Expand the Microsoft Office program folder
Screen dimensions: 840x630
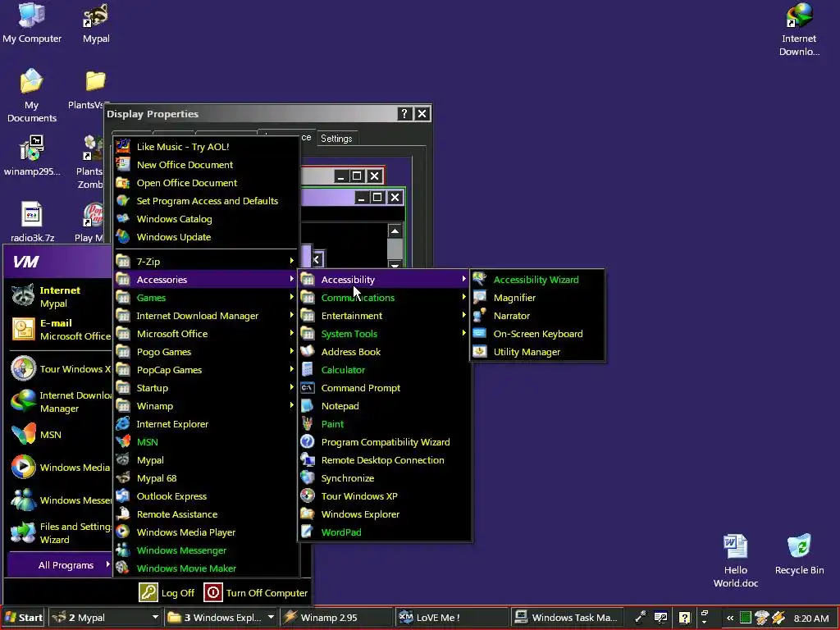(206, 334)
